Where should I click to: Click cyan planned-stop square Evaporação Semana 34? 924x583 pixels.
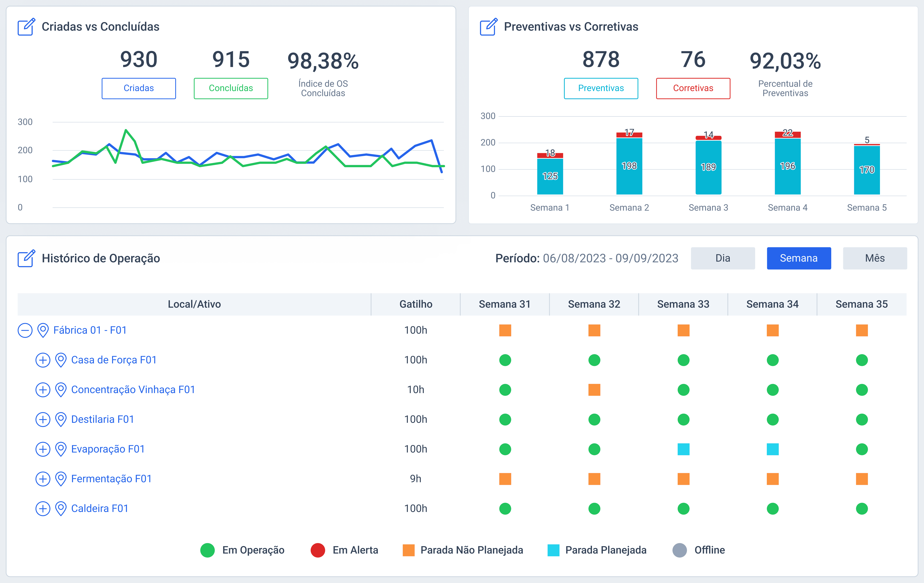click(772, 449)
